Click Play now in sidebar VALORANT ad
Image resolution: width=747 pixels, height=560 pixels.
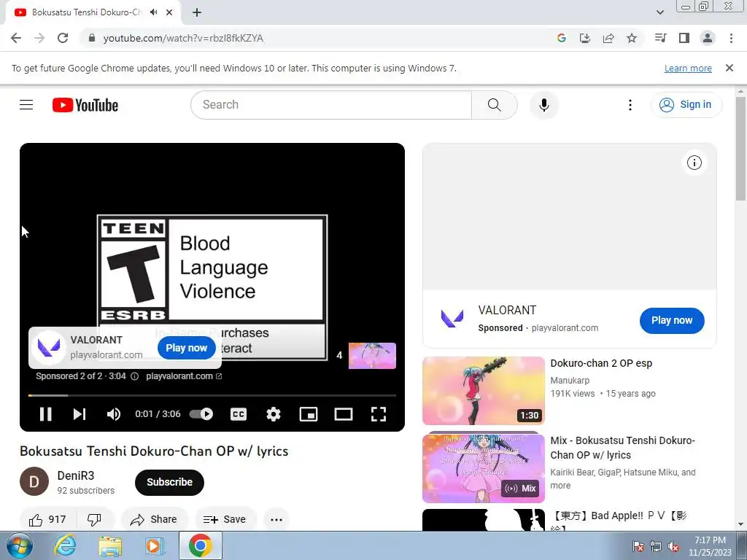point(672,321)
